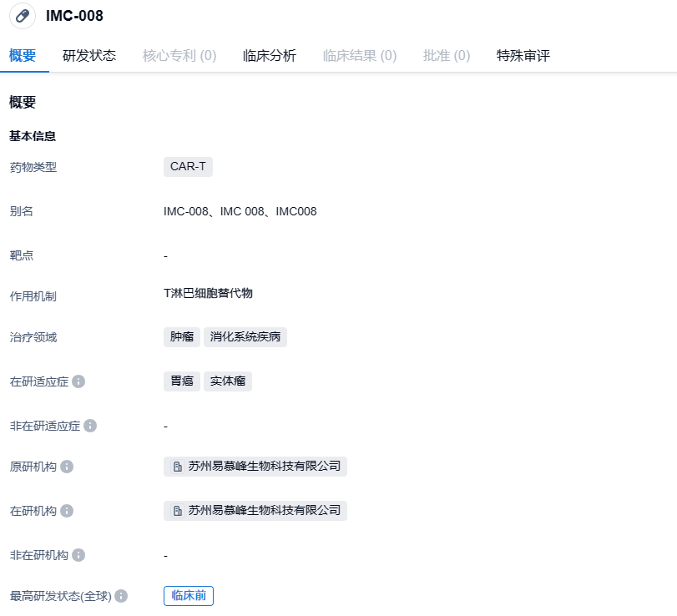Click building icon in 在研机构 company tag

[x=177, y=511]
